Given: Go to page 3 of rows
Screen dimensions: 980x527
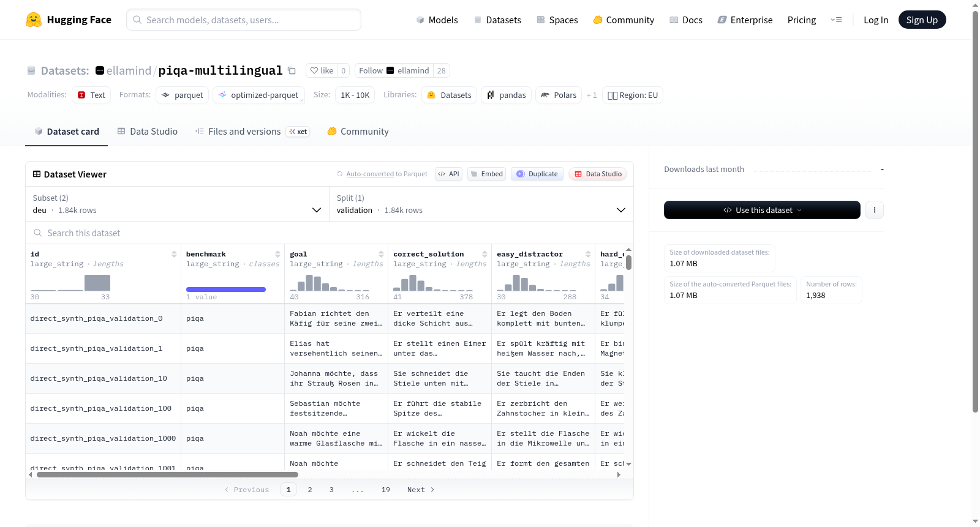Looking at the screenshot, I should pyautogui.click(x=331, y=490).
